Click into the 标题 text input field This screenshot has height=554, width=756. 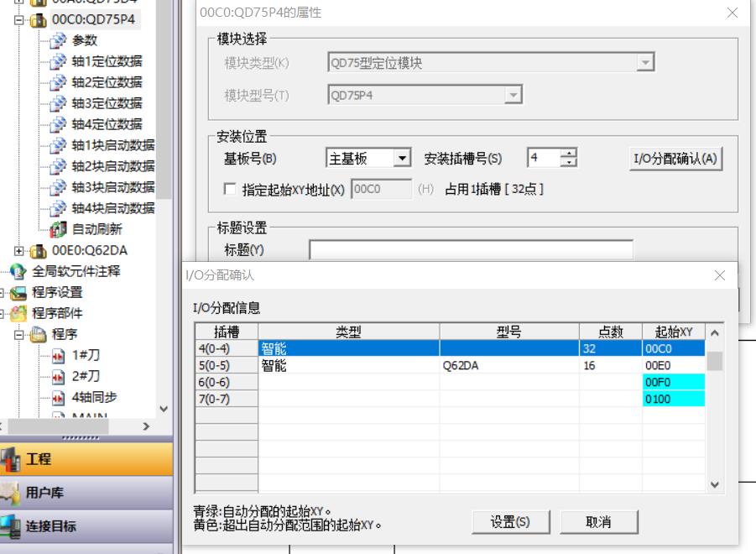[x=471, y=250]
